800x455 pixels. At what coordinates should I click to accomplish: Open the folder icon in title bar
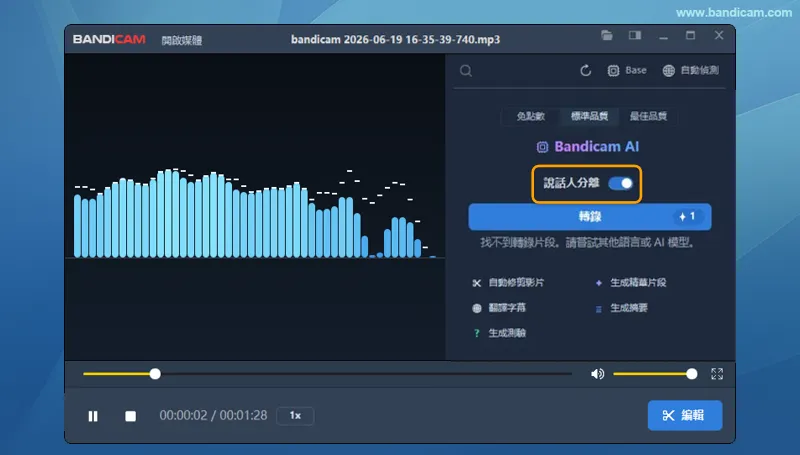click(607, 35)
